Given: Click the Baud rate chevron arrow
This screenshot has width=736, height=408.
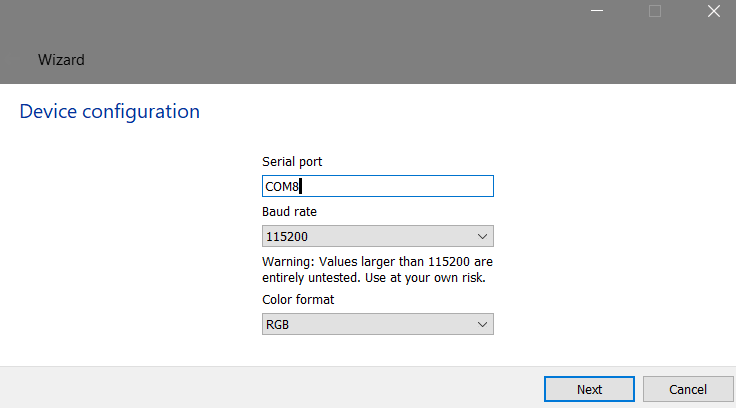Looking at the screenshot, I should 482,237.
